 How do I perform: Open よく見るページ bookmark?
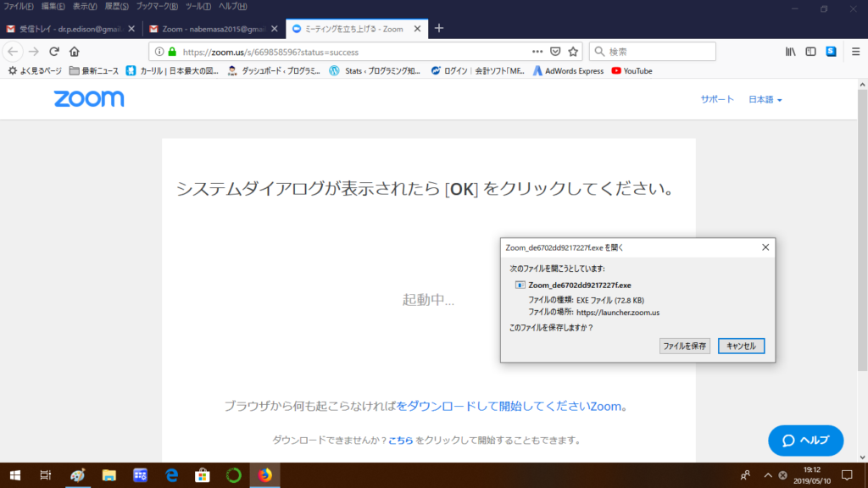coord(34,71)
